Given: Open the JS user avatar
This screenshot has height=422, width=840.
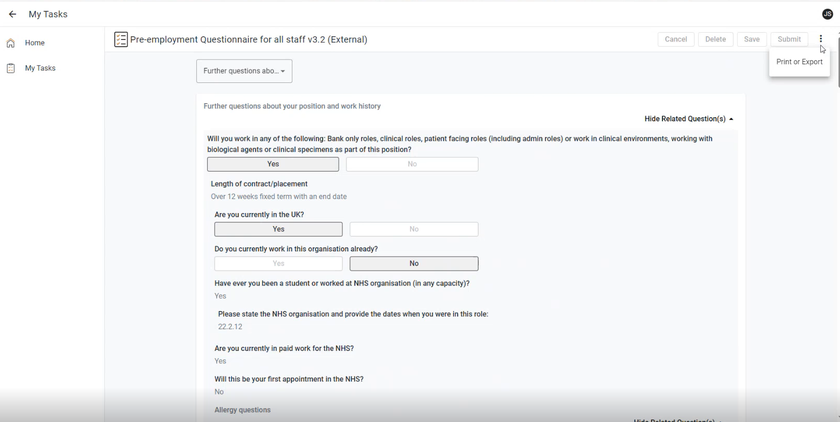Looking at the screenshot, I should 827,14.
